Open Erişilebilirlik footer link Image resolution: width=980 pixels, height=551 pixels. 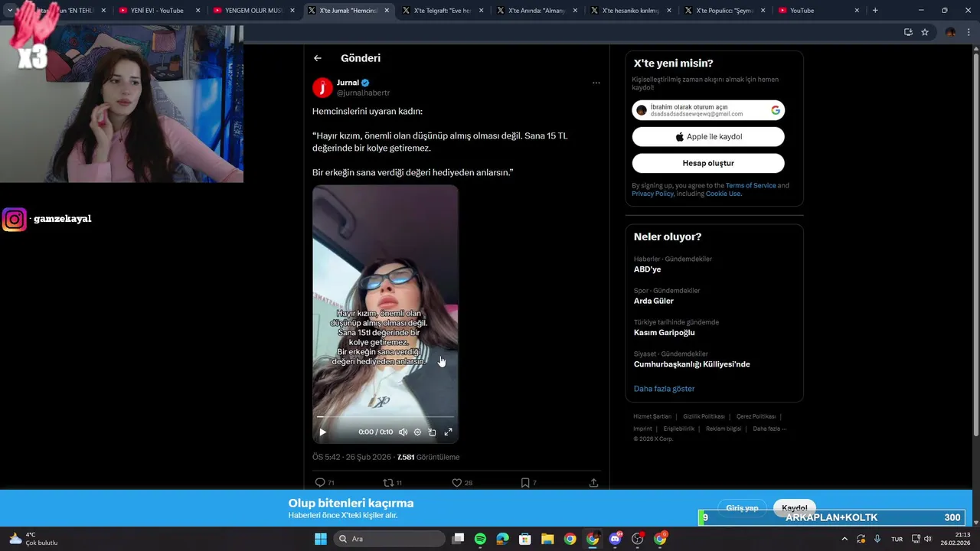pyautogui.click(x=679, y=429)
